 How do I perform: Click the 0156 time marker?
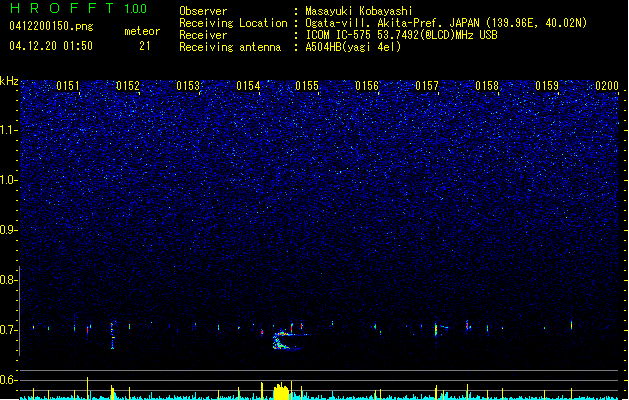click(x=367, y=86)
